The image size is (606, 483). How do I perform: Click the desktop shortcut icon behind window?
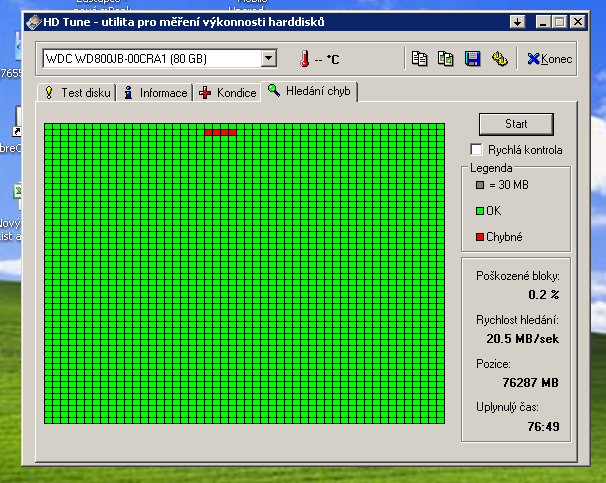tap(17, 121)
